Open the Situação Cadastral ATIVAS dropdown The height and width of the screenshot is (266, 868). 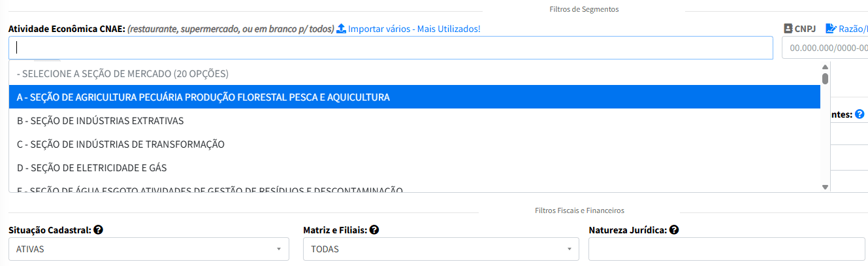coord(148,249)
